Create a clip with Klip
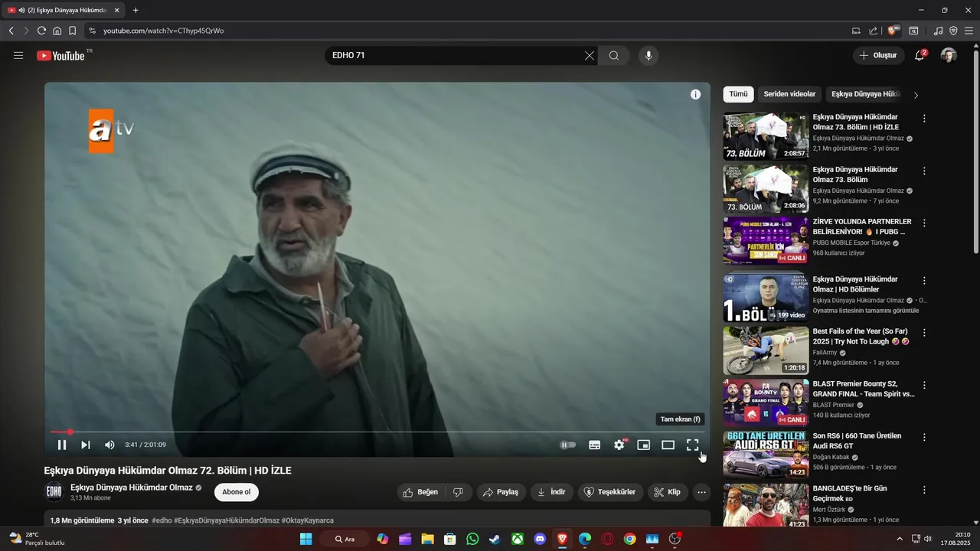Viewport: 980px width, 551px height. pyautogui.click(x=668, y=492)
